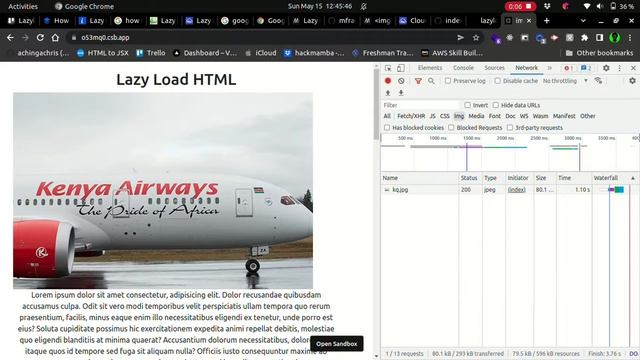Open network search with magnifier icon
Viewport: 640px width, 360px height.
click(431, 81)
